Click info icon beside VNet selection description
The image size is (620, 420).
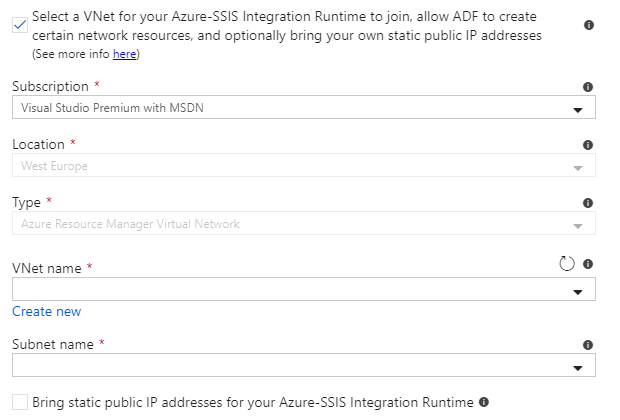click(x=588, y=25)
